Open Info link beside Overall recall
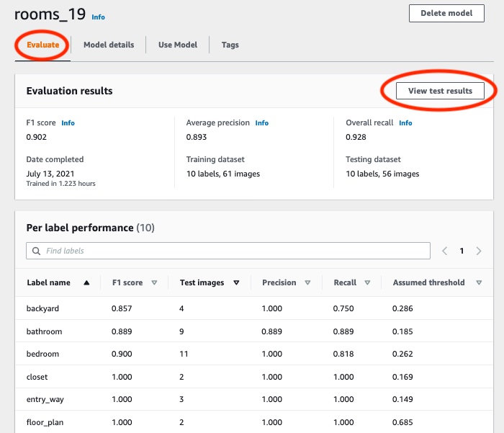 (x=405, y=123)
